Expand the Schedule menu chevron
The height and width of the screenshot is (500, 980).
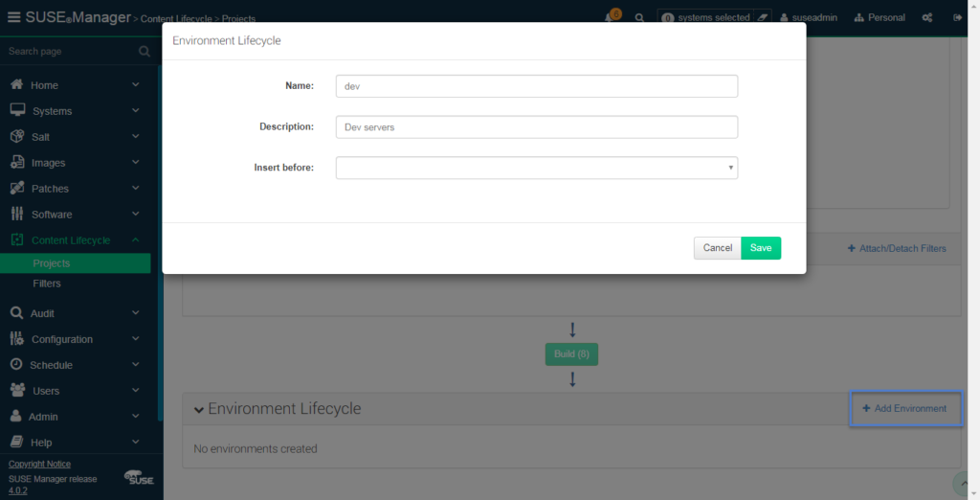pos(136,364)
